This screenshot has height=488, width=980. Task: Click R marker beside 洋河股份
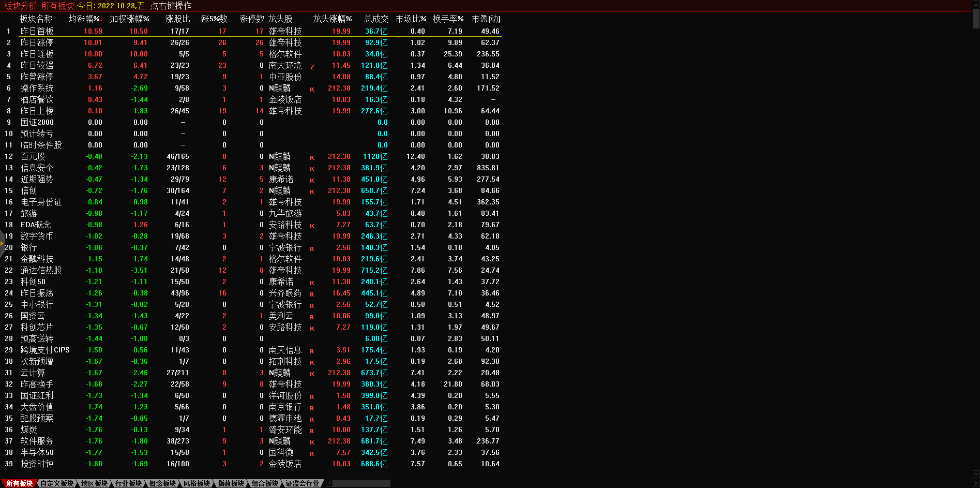point(312,396)
